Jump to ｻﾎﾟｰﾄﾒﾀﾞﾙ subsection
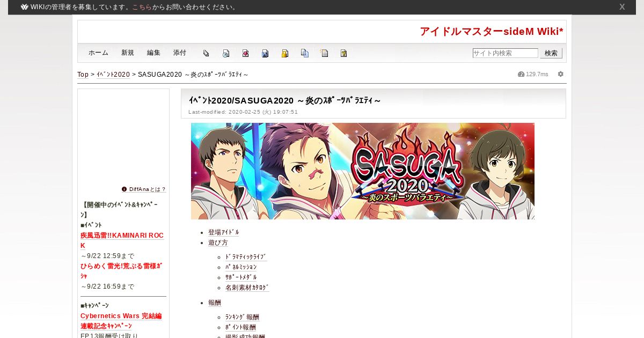The image size is (644, 338). [241, 277]
